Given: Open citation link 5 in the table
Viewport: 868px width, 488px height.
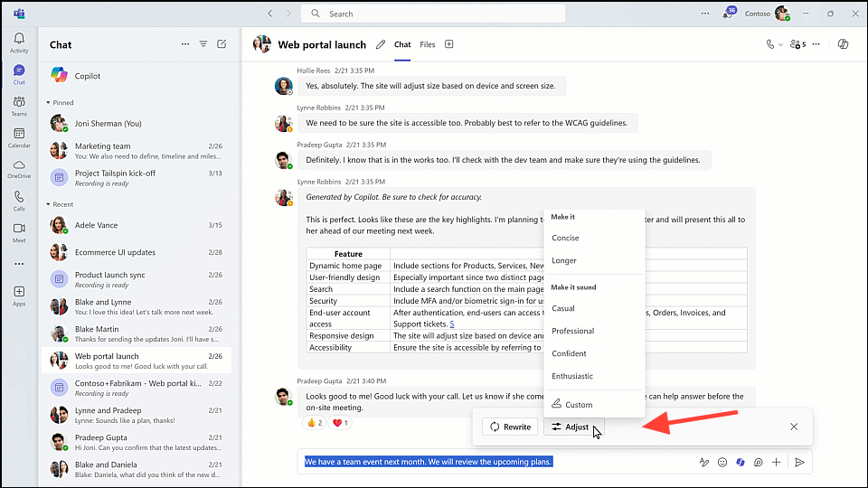Looking at the screenshot, I should click(x=452, y=324).
